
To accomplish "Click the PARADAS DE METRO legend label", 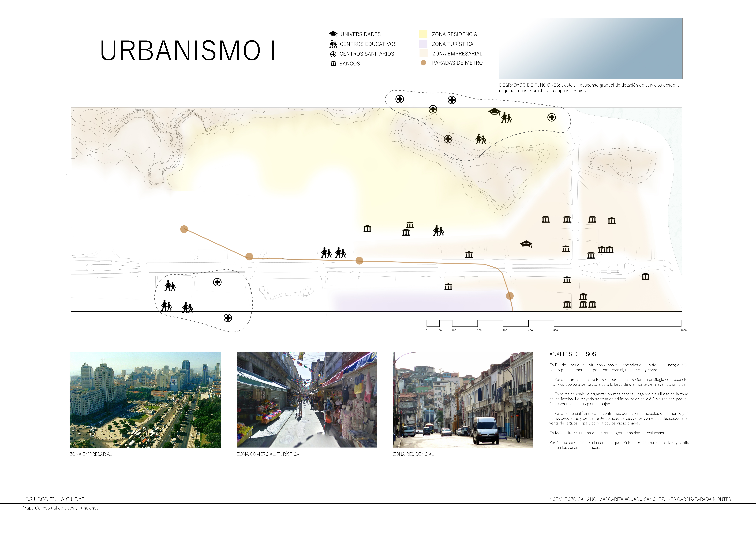I will coord(457,63).
